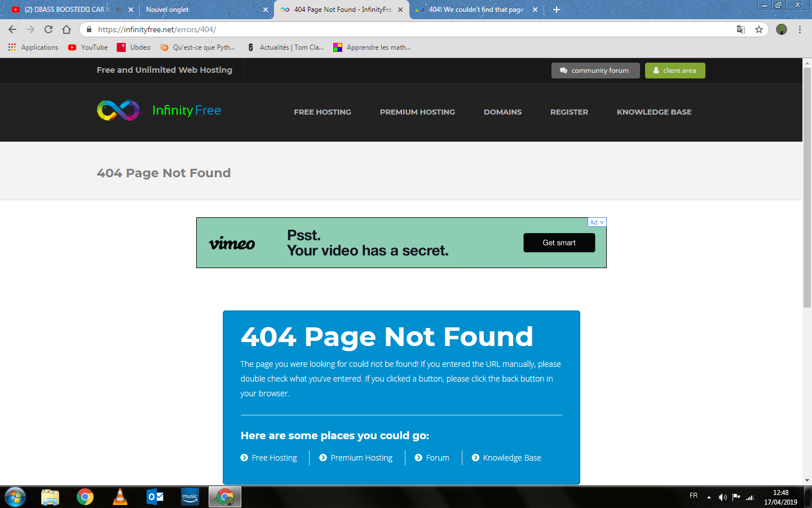Open the Premium Hosting menu item

417,112
